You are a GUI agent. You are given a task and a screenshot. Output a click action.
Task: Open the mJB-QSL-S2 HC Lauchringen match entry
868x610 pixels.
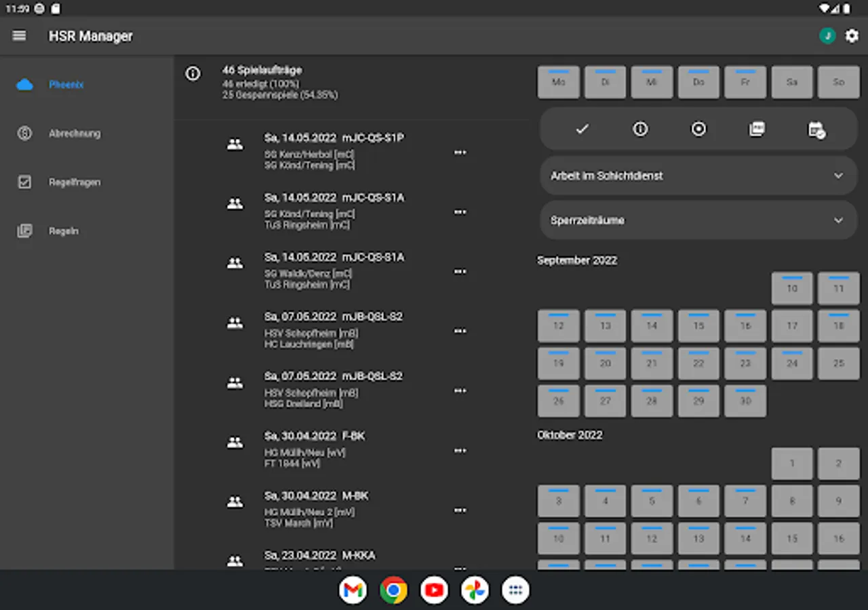click(332, 330)
